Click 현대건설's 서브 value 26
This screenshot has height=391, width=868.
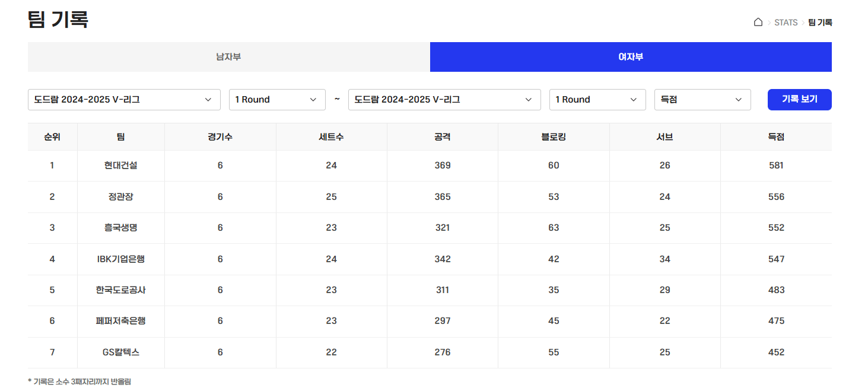(664, 166)
